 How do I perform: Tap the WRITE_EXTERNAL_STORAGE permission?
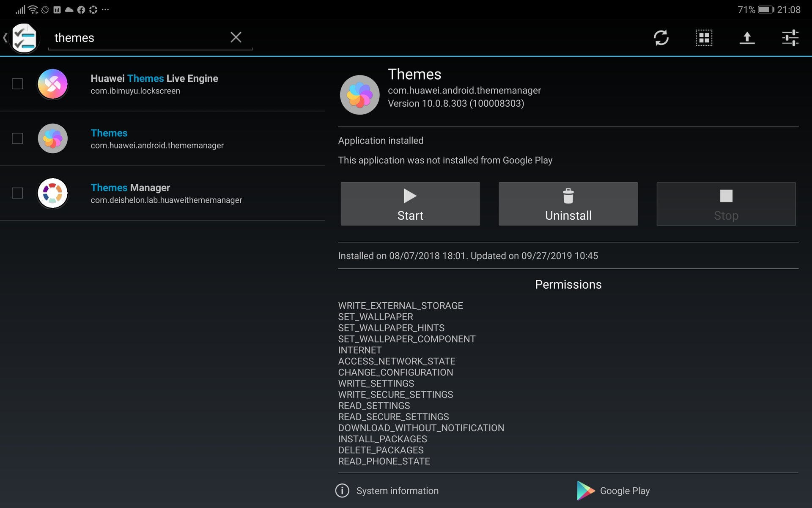pyautogui.click(x=401, y=306)
